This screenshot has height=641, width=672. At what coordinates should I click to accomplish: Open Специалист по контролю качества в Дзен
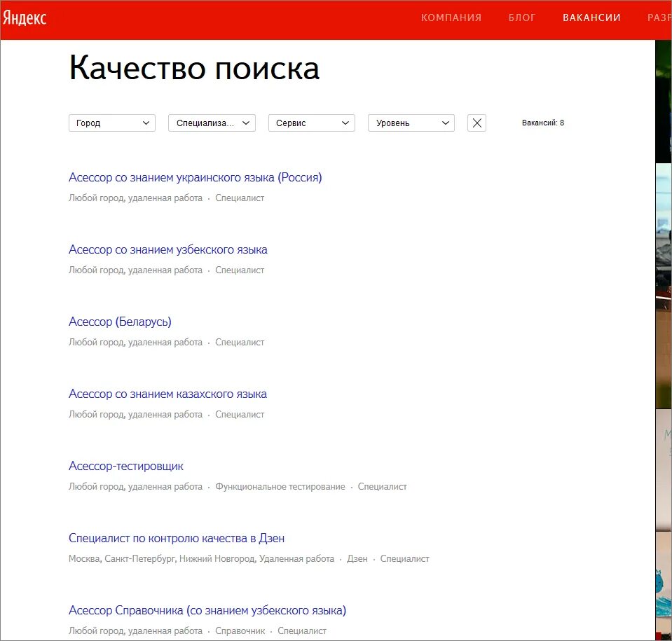177,538
